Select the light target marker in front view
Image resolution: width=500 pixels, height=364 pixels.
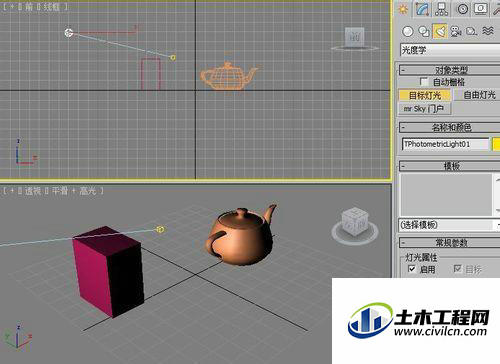[x=173, y=58]
